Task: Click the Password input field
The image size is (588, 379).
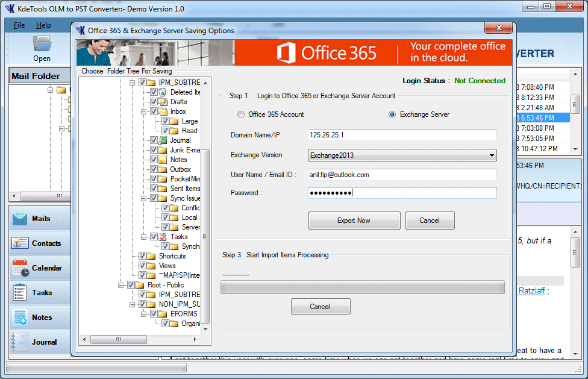Action: coord(402,193)
